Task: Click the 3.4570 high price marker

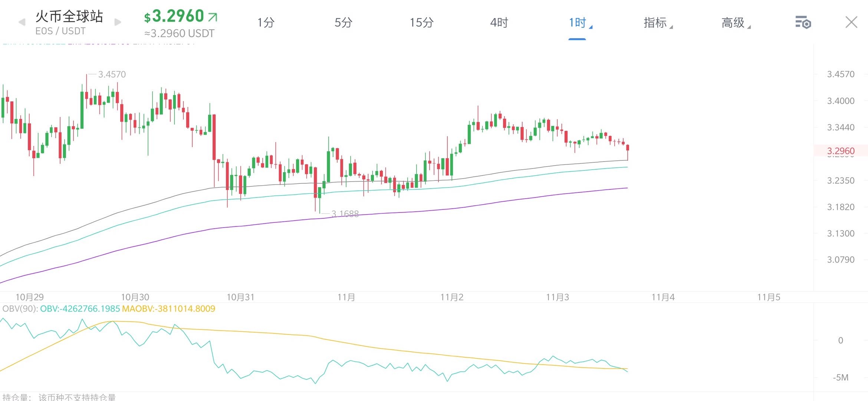Action: 112,74
